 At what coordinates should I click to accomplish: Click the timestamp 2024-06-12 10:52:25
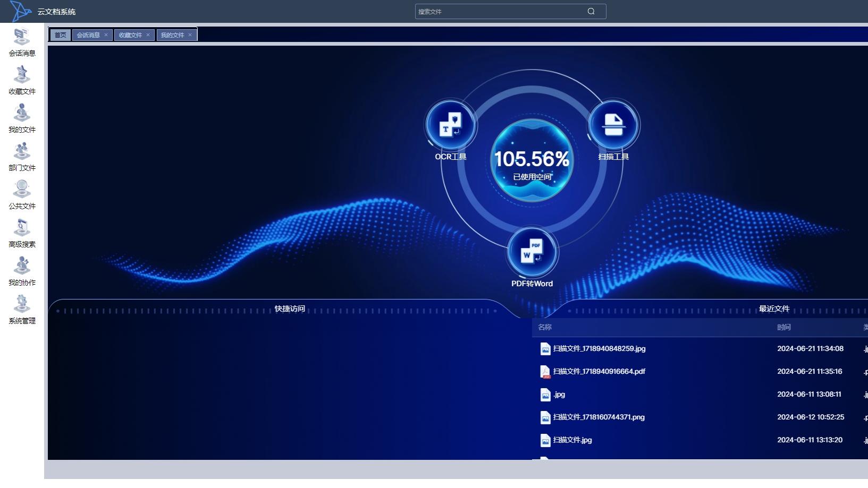pyautogui.click(x=811, y=417)
